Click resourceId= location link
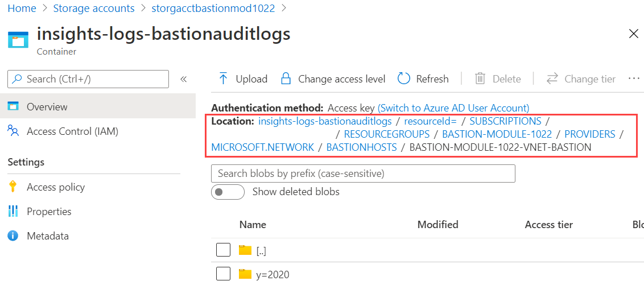This screenshot has width=644, height=285. 431,122
